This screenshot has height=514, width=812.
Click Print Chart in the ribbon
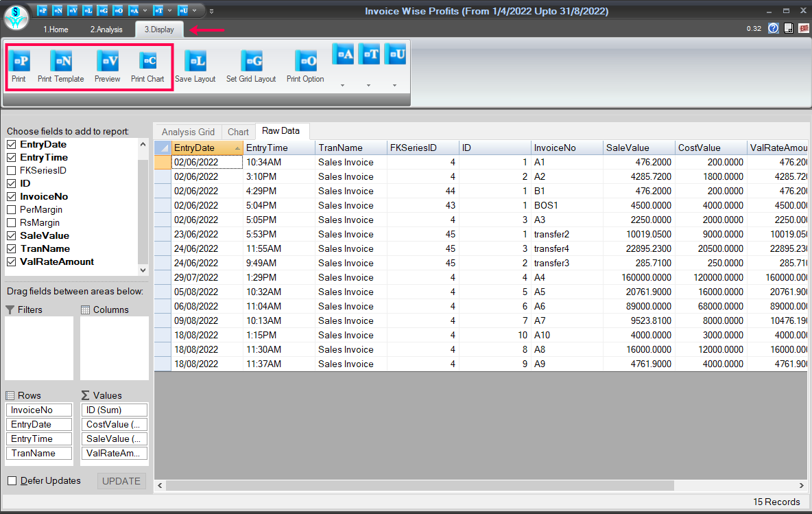147,60
